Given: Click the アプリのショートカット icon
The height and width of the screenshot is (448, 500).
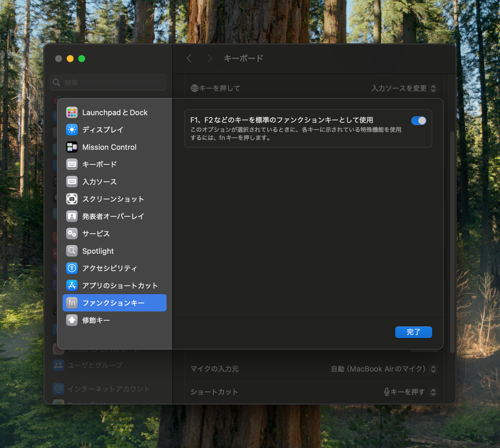Looking at the screenshot, I should click(x=72, y=285).
